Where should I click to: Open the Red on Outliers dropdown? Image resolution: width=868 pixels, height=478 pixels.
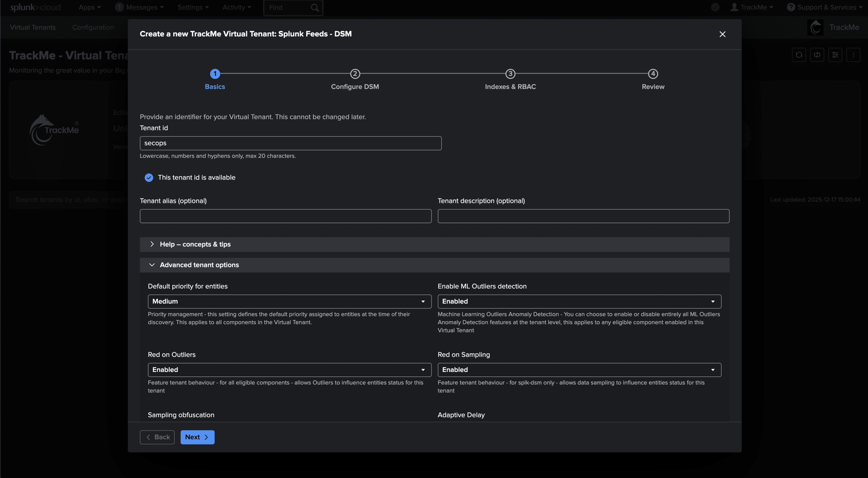click(289, 370)
